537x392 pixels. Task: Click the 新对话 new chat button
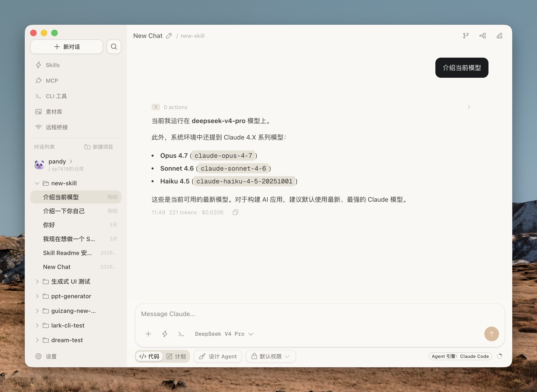pyautogui.click(x=67, y=47)
